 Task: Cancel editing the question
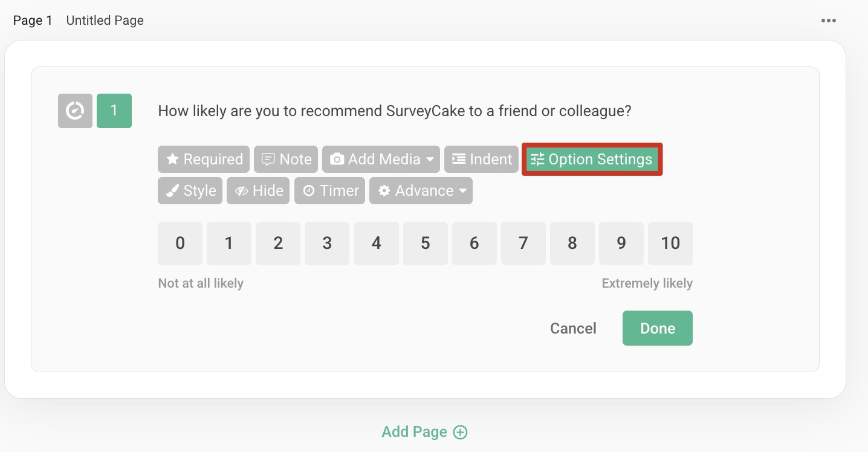572,328
